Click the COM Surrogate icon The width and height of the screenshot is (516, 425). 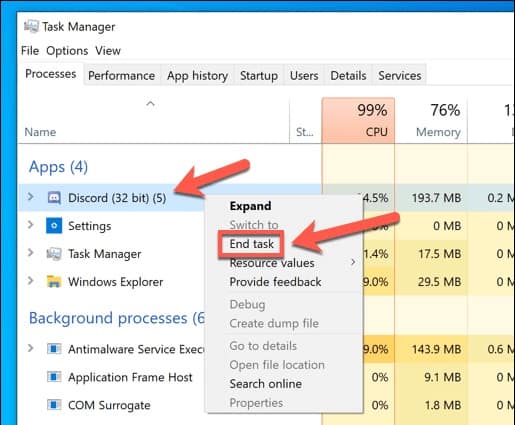54,405
